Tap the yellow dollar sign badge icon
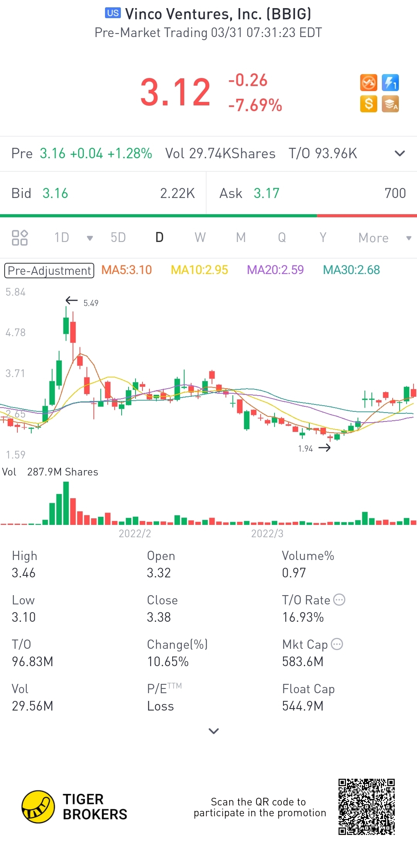 368,104
